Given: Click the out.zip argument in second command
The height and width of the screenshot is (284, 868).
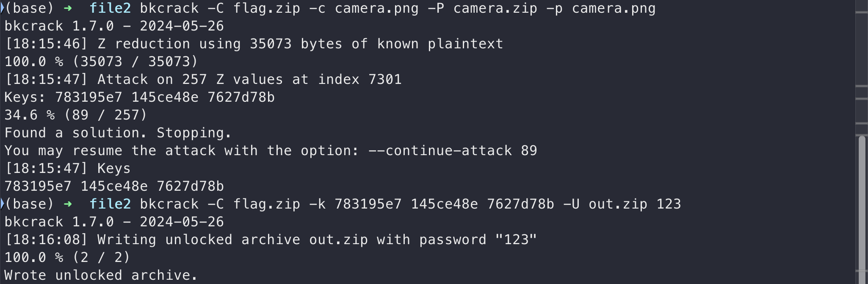Looking at the screenshot, I should pyautogui.click(x=618, y=204).
